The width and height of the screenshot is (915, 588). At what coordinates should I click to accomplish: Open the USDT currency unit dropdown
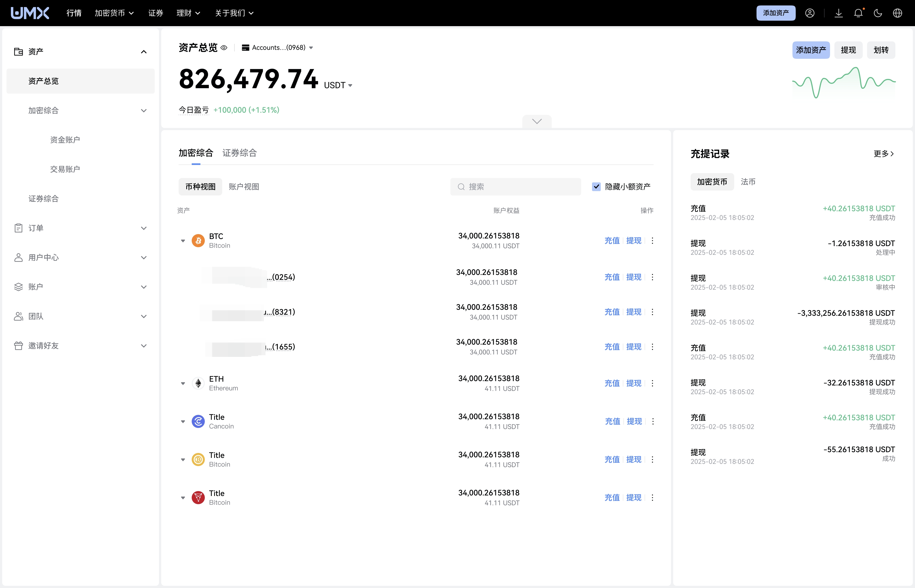338,85
